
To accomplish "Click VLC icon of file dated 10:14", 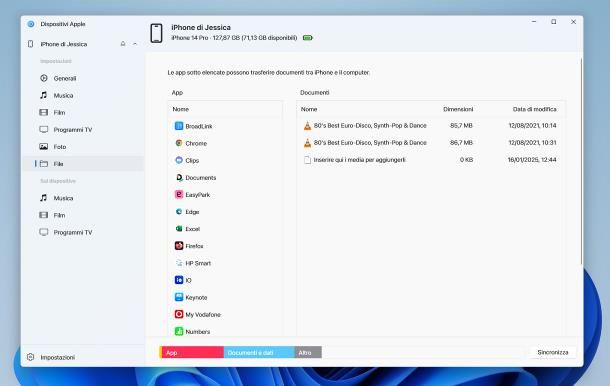I will point(307,126).
